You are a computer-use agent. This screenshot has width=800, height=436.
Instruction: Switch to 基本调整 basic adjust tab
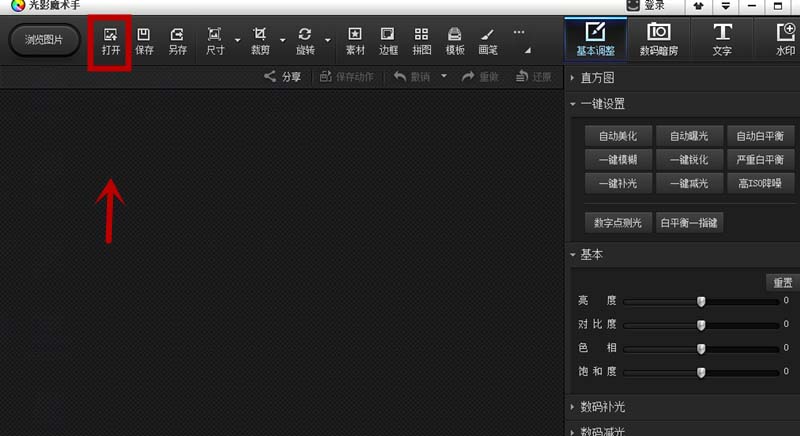(x=595, y=39)
